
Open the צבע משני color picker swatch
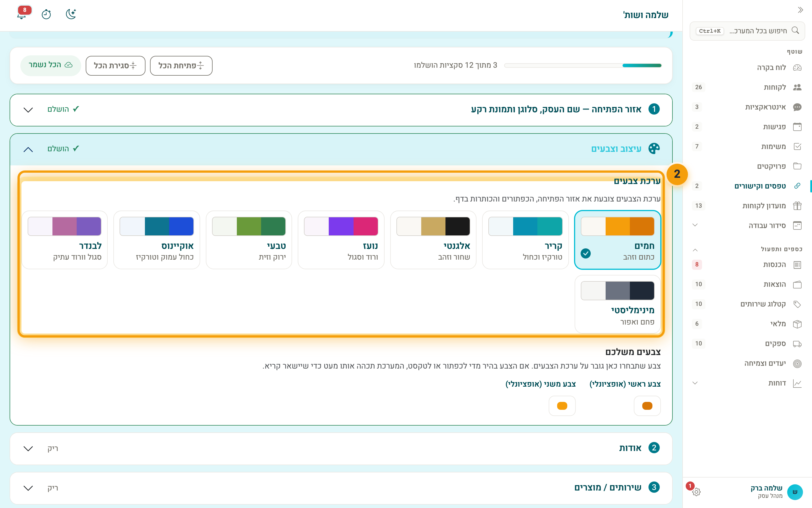[x=562, y=406]
